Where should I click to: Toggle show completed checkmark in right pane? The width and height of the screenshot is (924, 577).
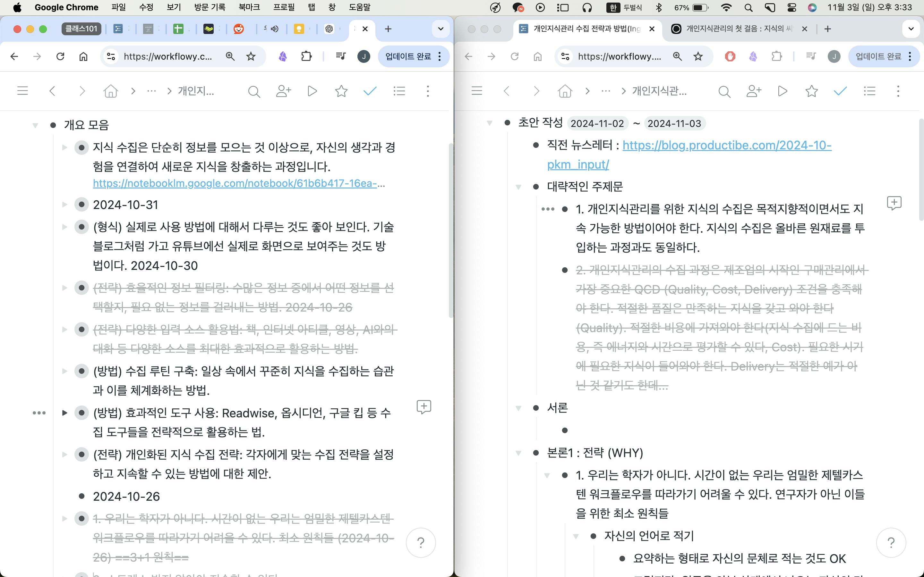840,91
